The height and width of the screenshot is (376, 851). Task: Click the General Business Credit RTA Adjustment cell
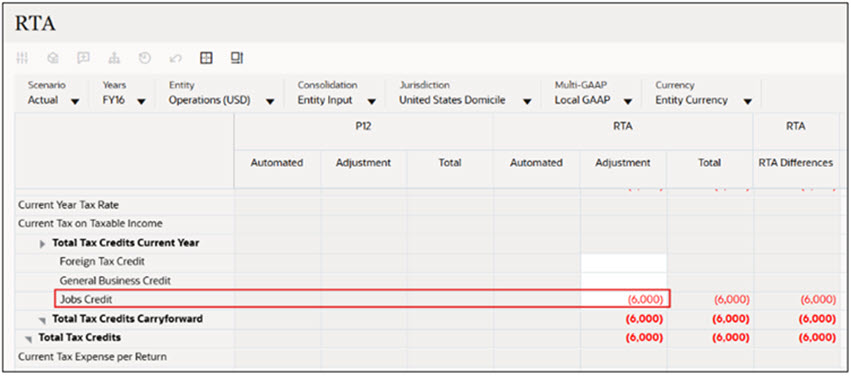point(623,281)
